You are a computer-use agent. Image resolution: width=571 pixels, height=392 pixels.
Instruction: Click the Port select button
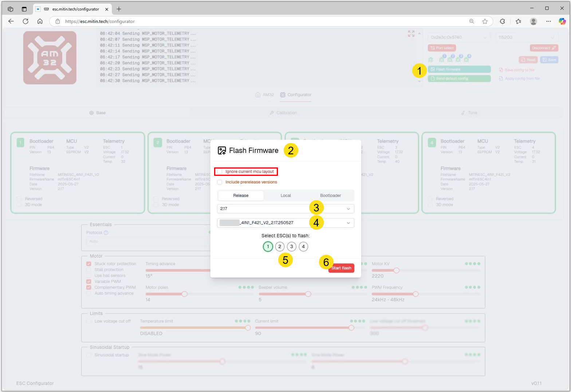point(442,48)
